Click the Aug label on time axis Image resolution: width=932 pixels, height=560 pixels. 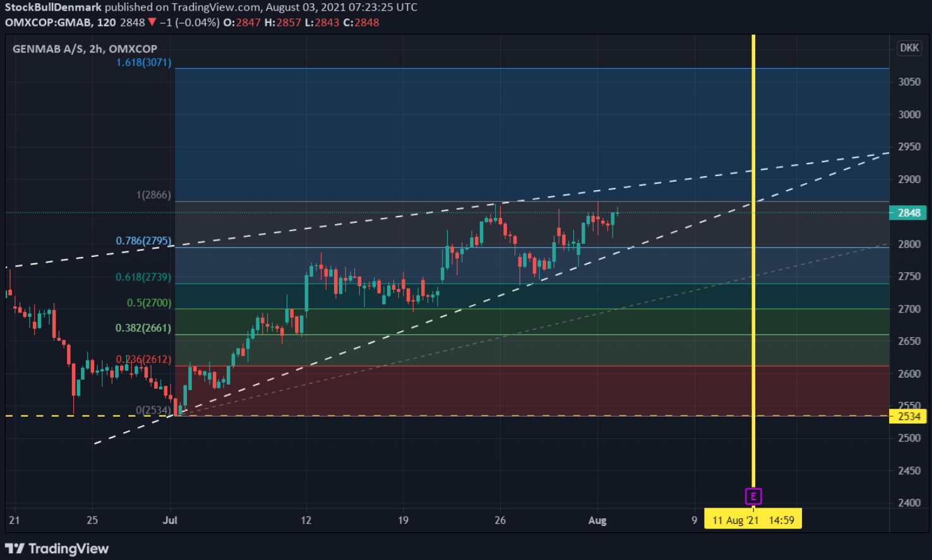click(597, 520)
